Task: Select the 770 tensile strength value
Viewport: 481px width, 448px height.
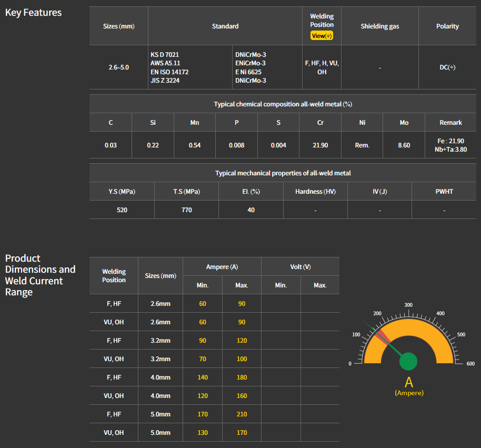Action: click(x=186, y=210)
